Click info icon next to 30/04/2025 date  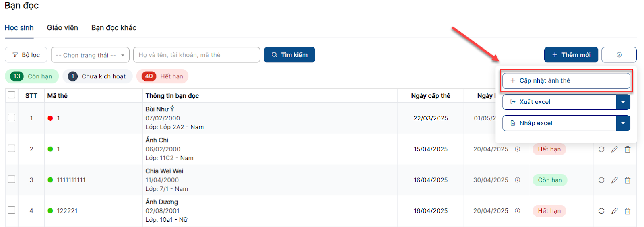[x=518, y=180]
